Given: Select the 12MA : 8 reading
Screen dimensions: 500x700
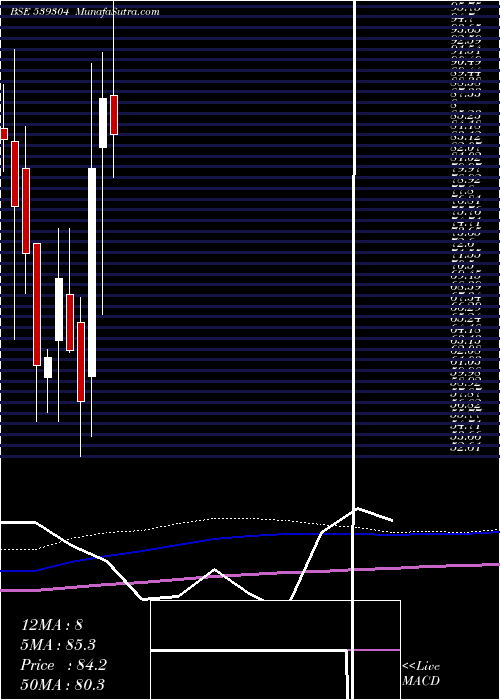Looking at the screenshot, I should coord(52,625).
